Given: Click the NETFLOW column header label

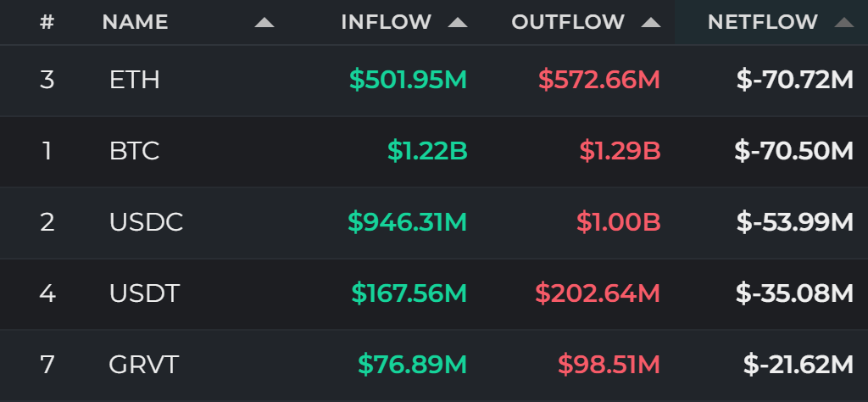Looking at the screenshot, I should coord(763,22).
